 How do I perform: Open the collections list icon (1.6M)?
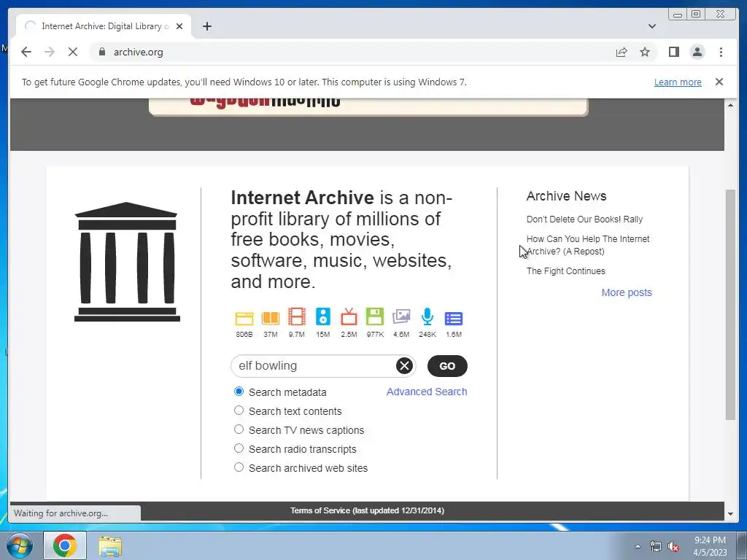[x=454, y=318]
